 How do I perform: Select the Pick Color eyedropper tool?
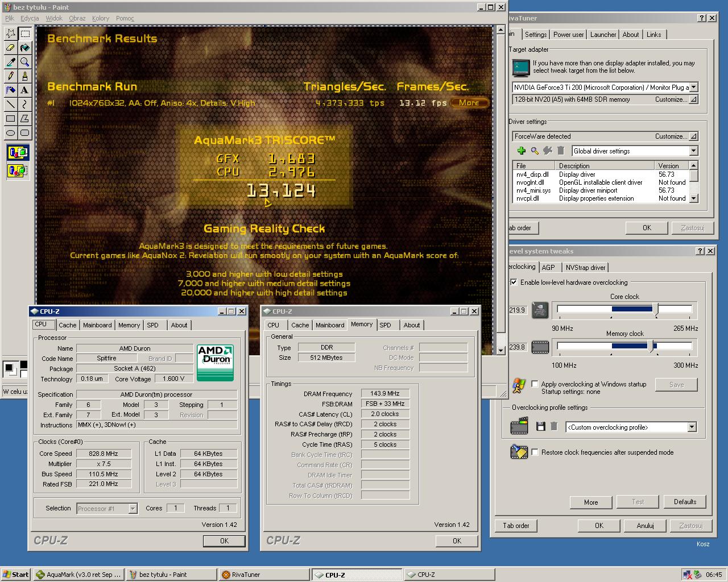(10, 62)
